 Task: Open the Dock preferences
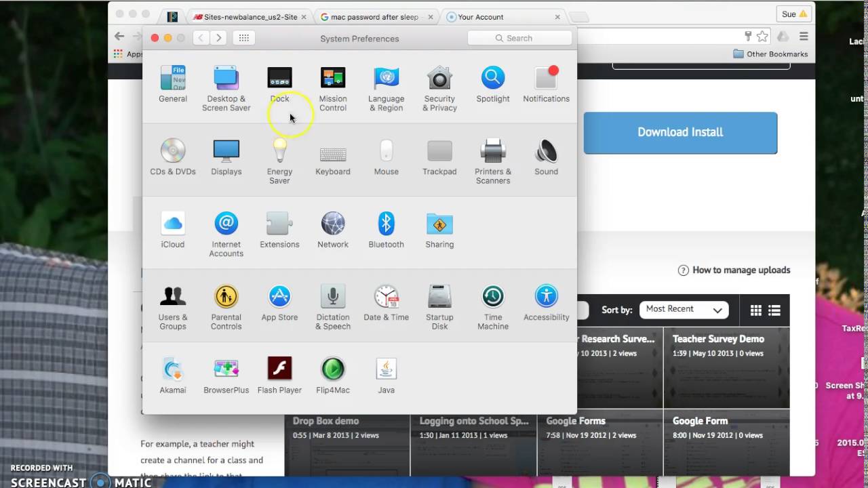point(279,84)
